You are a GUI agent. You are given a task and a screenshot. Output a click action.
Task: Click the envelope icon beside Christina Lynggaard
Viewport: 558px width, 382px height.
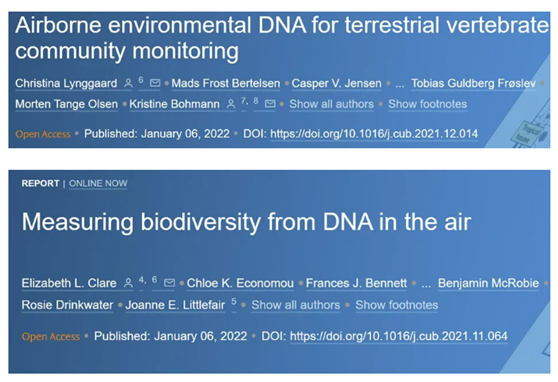tap(155, 83)
